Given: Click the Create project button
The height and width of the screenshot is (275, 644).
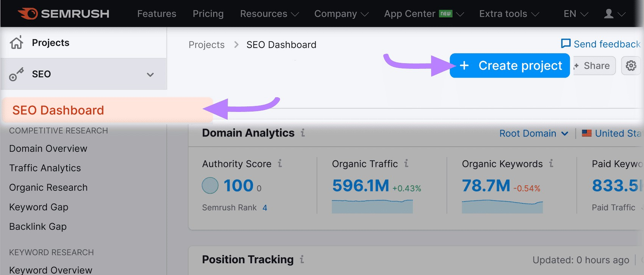Looking at the screenshot, I should [x=510, y=65].
